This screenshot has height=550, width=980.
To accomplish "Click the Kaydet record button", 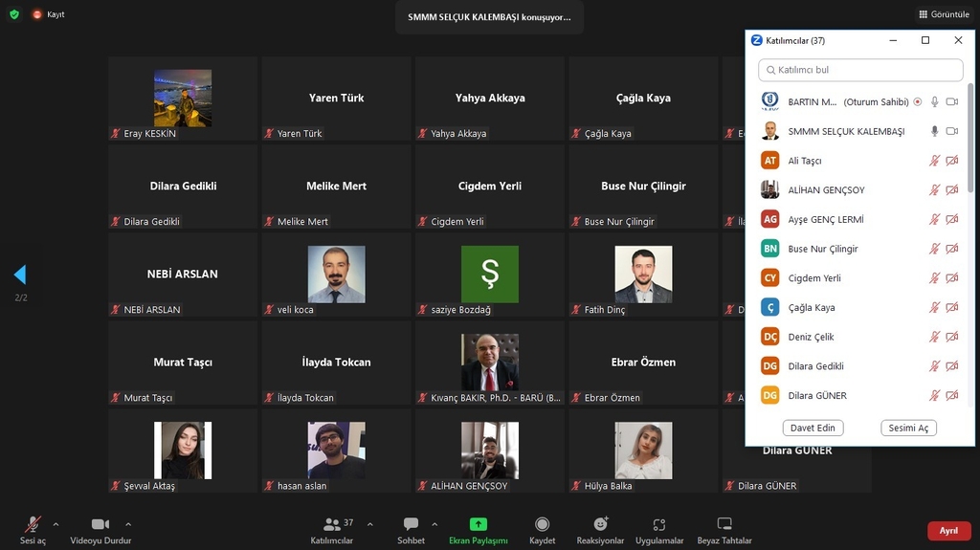I will (x=542, y=530).
